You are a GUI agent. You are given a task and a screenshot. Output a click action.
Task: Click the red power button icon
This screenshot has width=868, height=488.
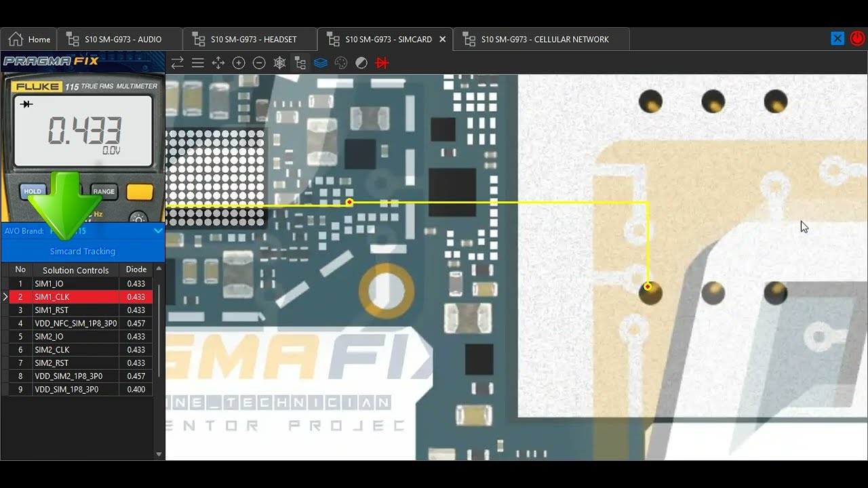click(857, 39)
